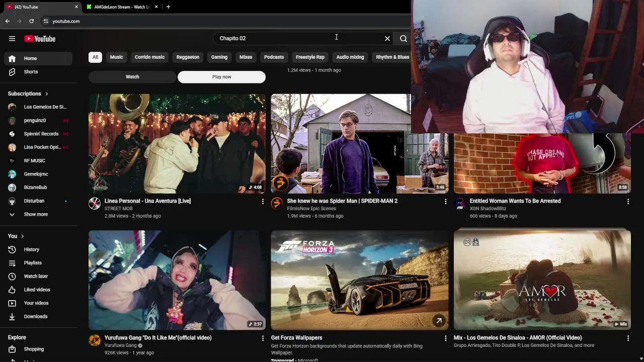Open Los Gemelos De Si... subscription
This screenshot has width=644, height=362.
pyautogui.click(x=38, y=107)
